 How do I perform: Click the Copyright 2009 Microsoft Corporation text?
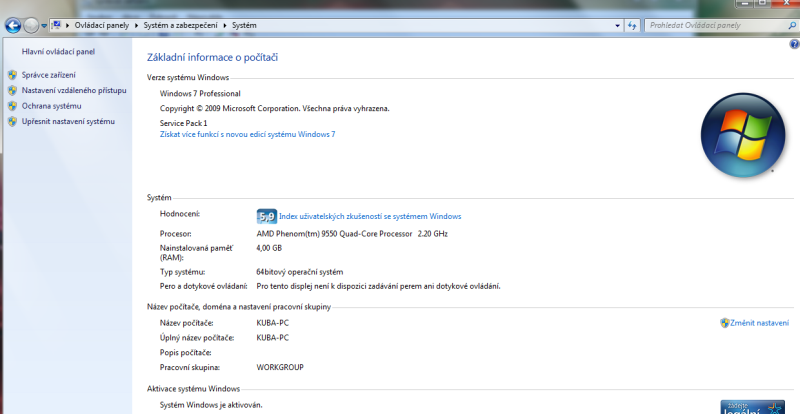(274, 108)
